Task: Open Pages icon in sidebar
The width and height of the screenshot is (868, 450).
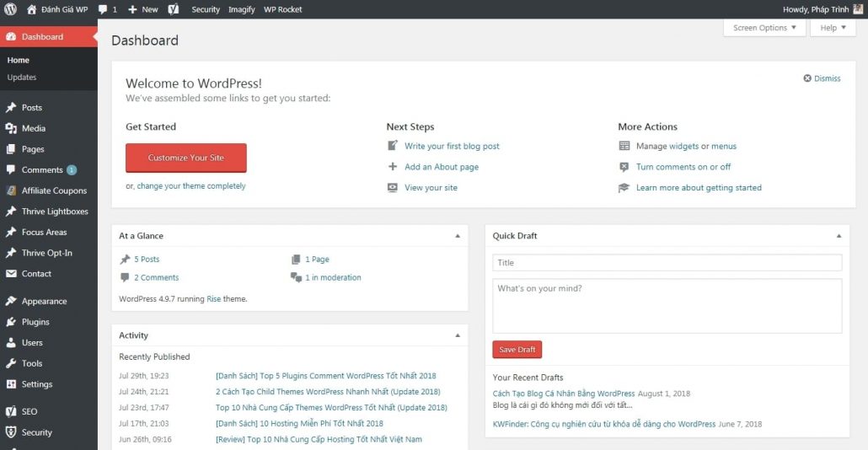Action: pos(11,149)
